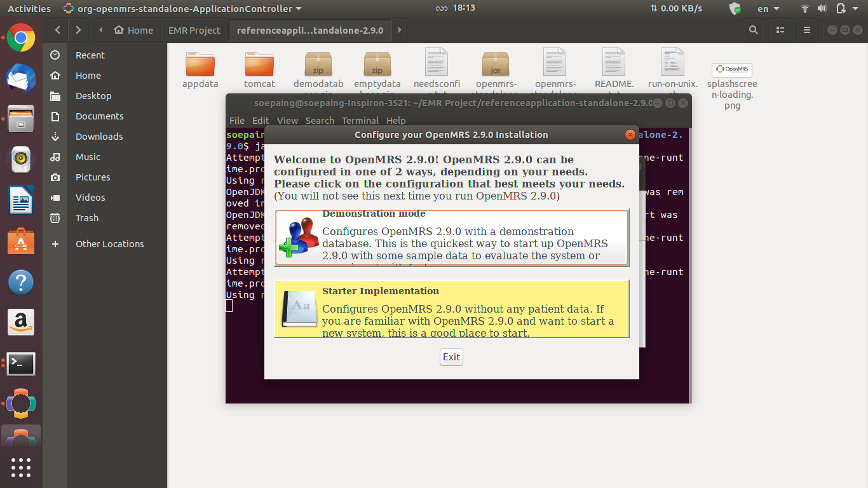Image resolution: width=868 pixels, height=488 pixels.
Task: Open the terminal Terminal menu
Action: pos(360,120)
